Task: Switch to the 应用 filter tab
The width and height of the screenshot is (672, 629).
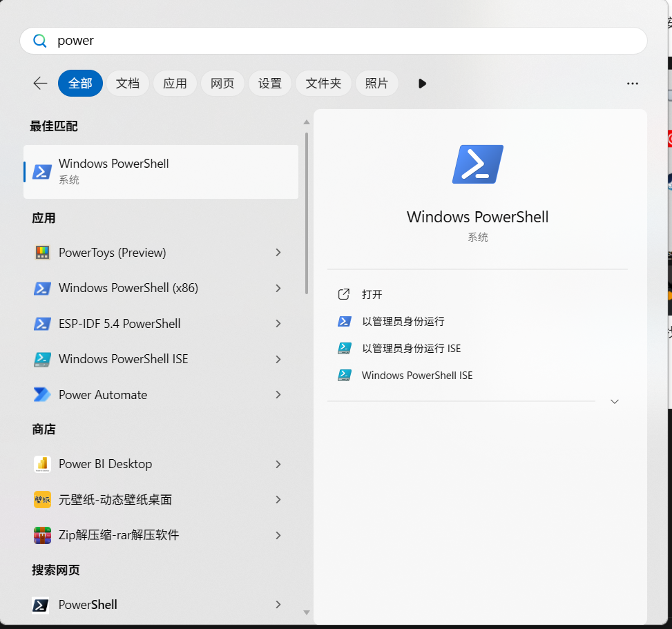Action: coord(175,83)
